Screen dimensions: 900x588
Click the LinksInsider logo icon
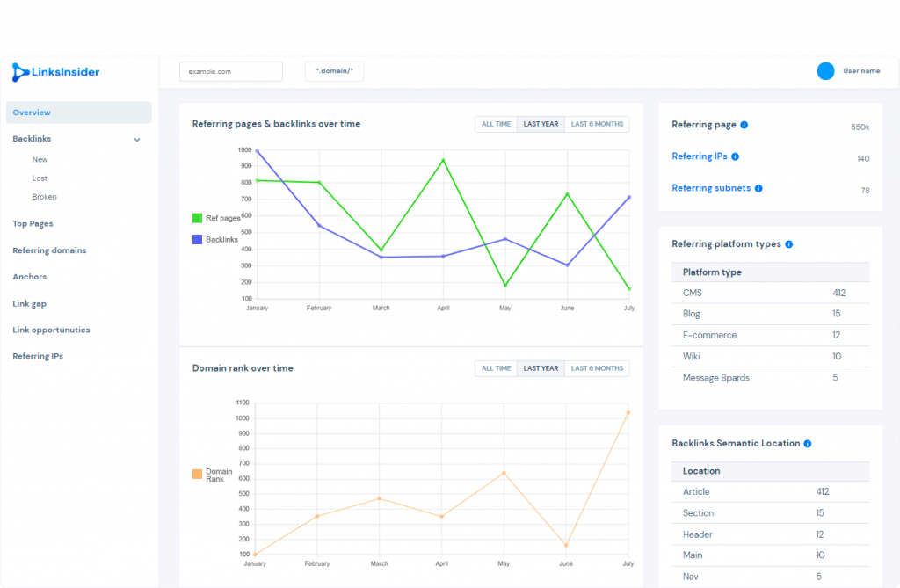(x=21, y=72)
